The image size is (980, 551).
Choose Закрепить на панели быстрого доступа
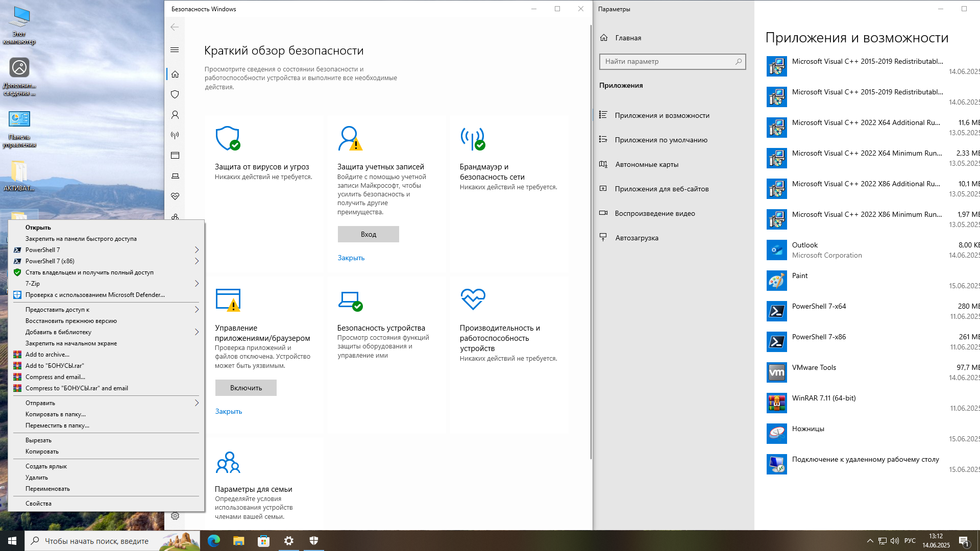click(x=106, y=239)
